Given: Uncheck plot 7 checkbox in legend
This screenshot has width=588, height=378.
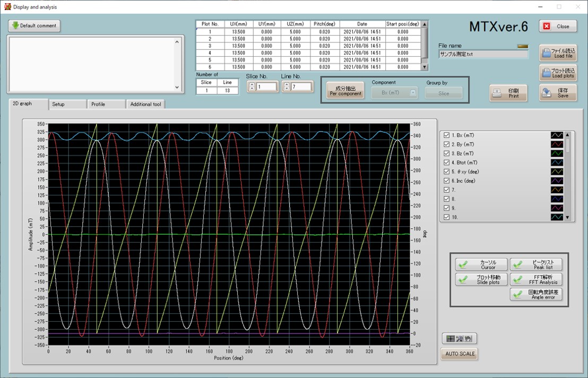Looking at the screenshot, I should coord(446,190).
